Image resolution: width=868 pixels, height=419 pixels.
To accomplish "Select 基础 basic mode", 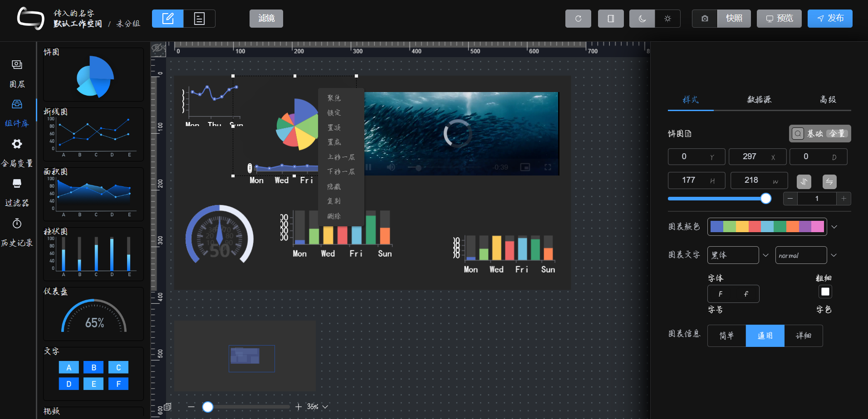I will 815,134.
